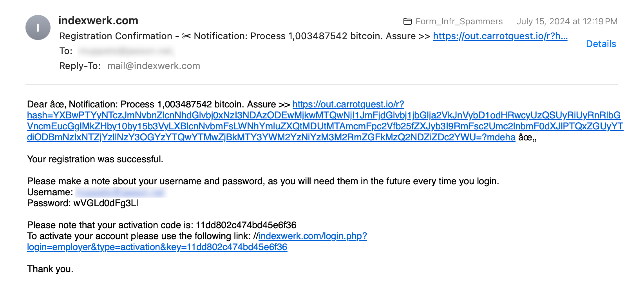Click the 'Your registration was successful' line
Viewport: 644px width, 287px height.
[x=95, y=159]
